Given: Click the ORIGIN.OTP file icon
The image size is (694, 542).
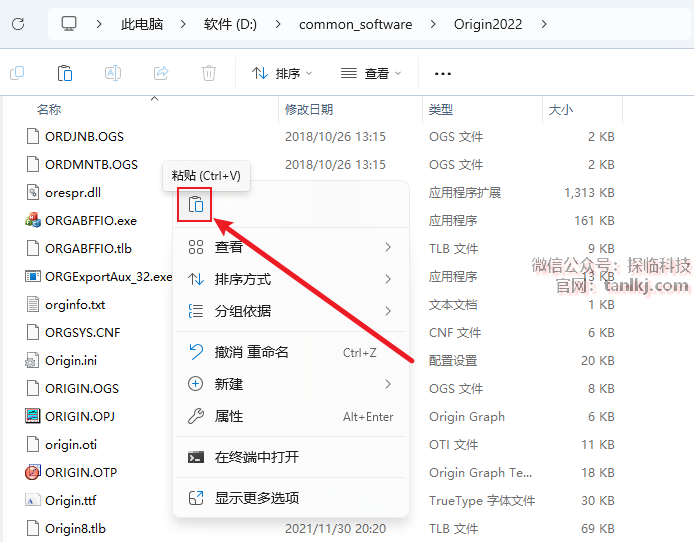Looking at the screenshot, I should [x=33, y=472].
